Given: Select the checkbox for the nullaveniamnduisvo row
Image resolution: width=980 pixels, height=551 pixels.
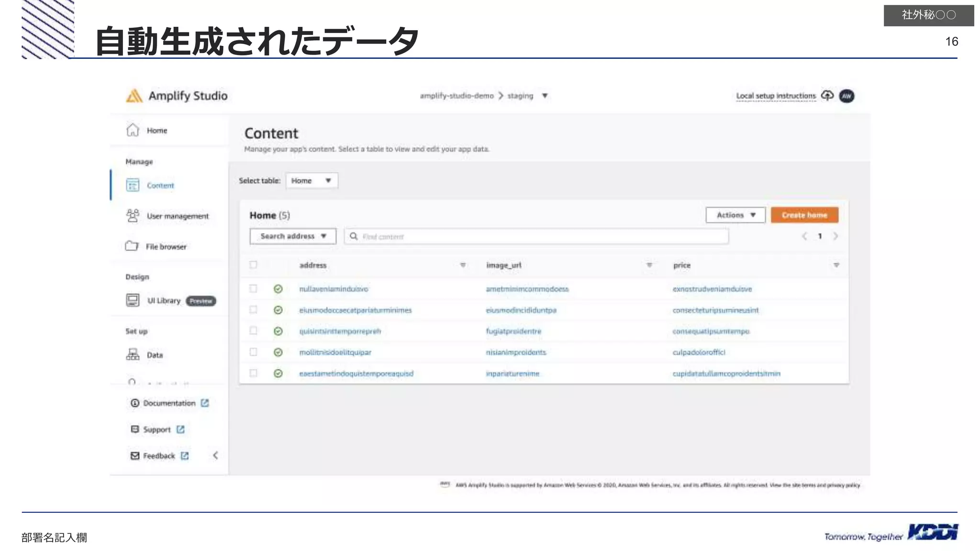Looking at the screenshot, I should coord(253,288).
